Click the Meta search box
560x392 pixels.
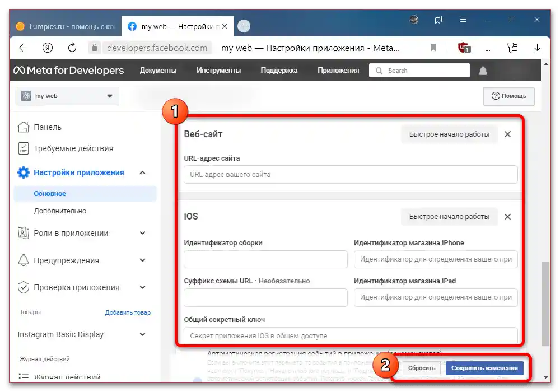[x=419, y=71]
